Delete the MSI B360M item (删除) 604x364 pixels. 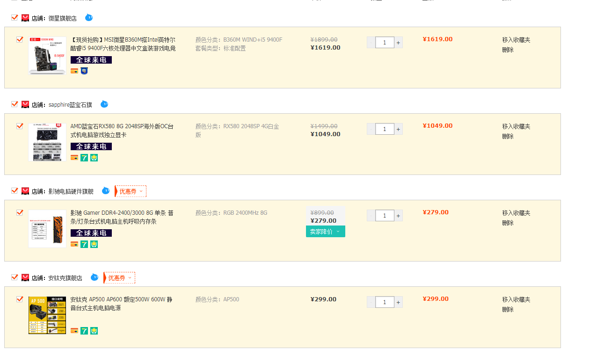pyautogui.click(x=508, y=50)
